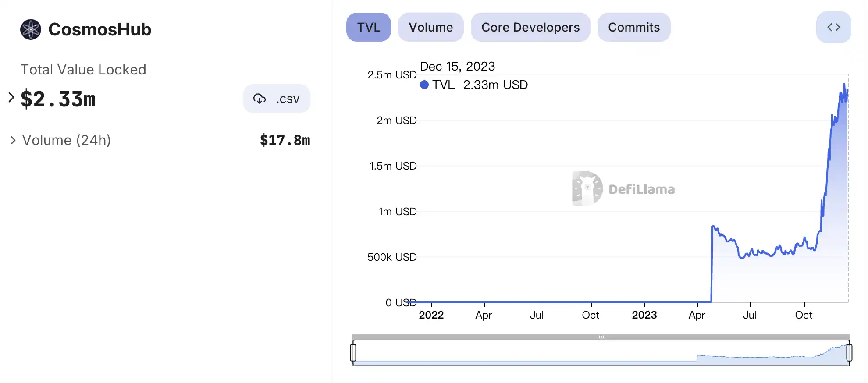The width and height of the screenshot is (868, 383).
Task: Click the $2.33m TVL value
Action: click(x=58, y=99)
